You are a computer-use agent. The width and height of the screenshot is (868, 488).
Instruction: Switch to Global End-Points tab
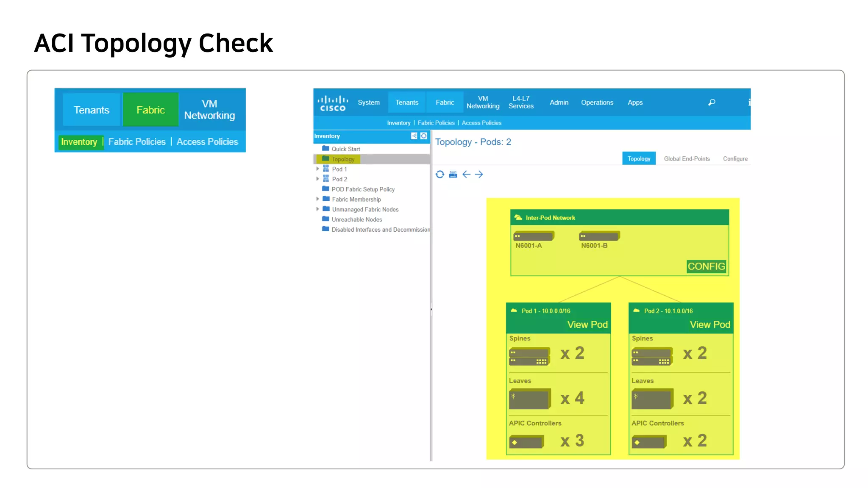point(687,159)
